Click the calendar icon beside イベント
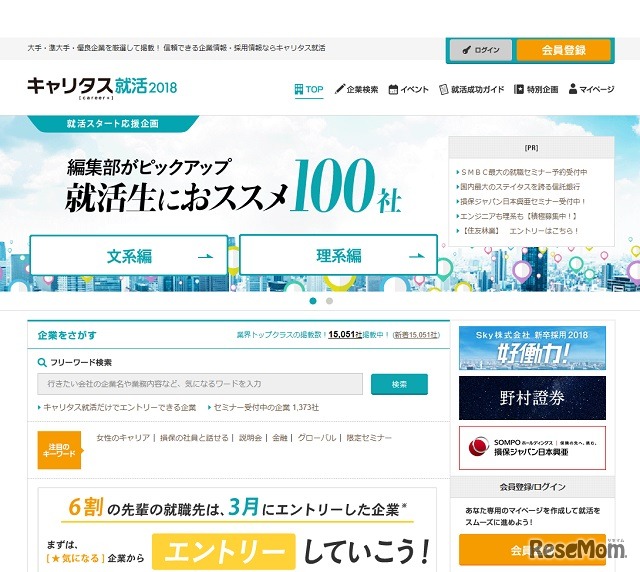 tap(393, 89)
